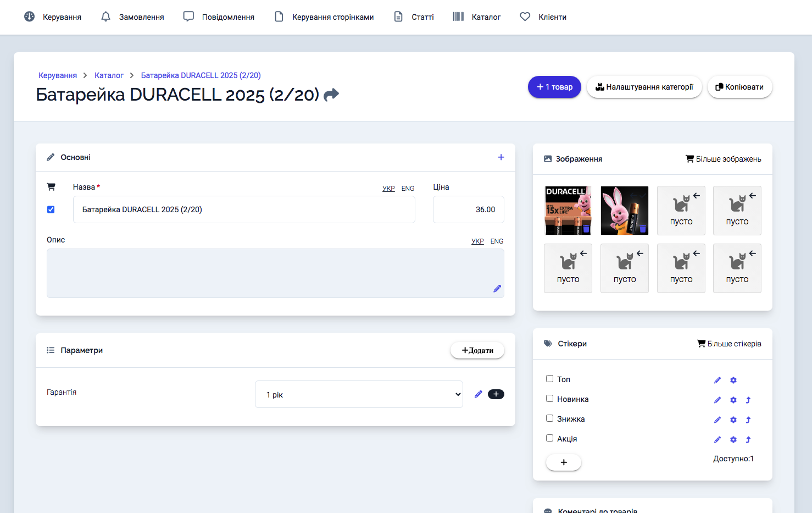Edit the Знижка sticker with the pencil icon

coord(718,420)
